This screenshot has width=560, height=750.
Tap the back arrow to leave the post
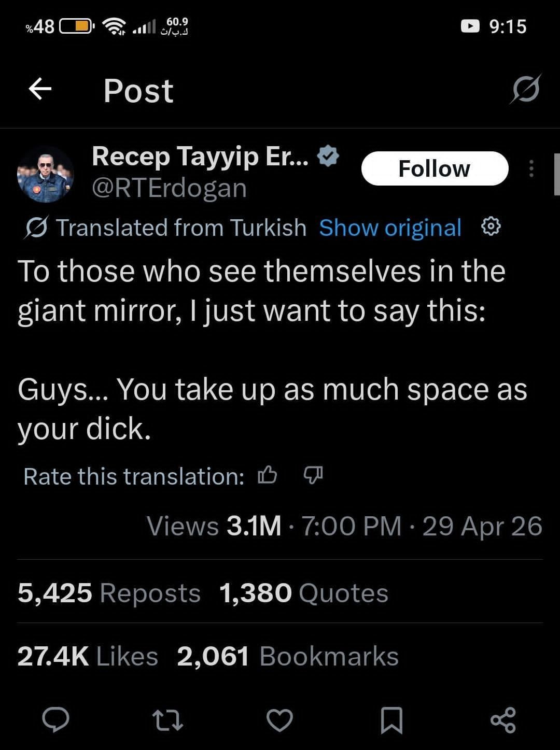(x=40, y=89)
